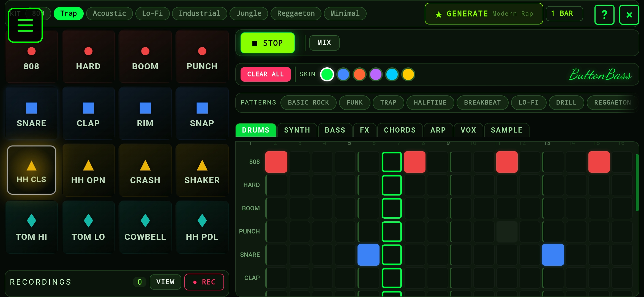Tap the BOOM kick pad
The height and width of the screenshot is (297, 644).
point(145,57)
